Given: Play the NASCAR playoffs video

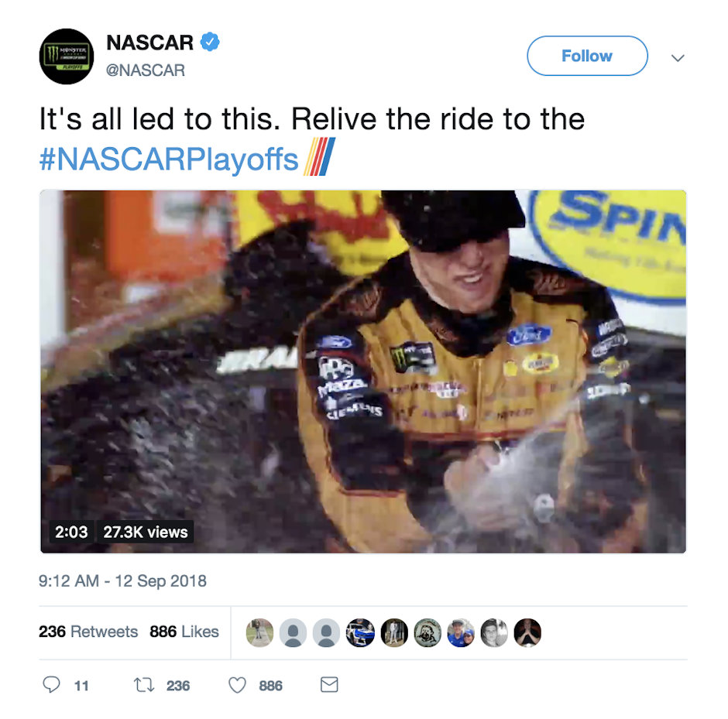Looking at the screenshot, I should pyautogui.click(x=363, y=371).
